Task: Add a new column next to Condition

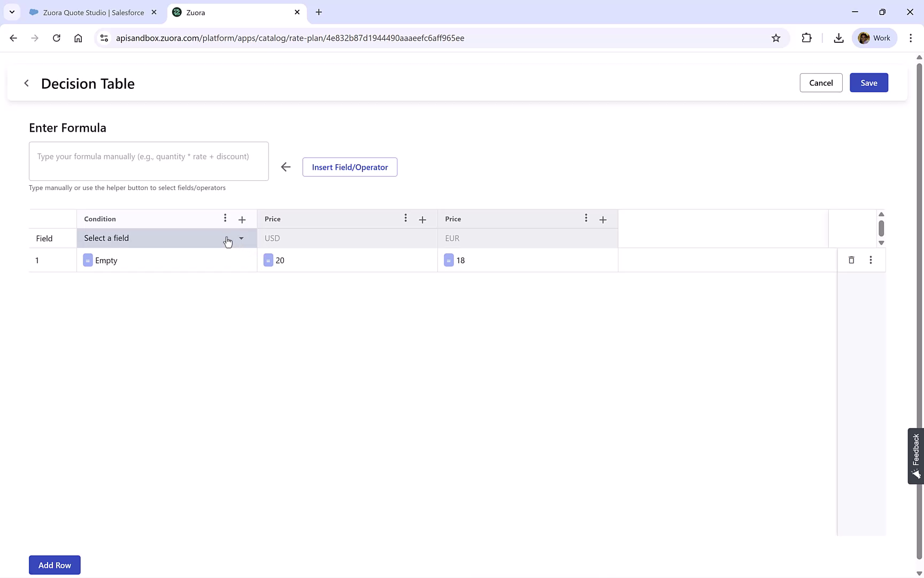Action: coord(242,219)
